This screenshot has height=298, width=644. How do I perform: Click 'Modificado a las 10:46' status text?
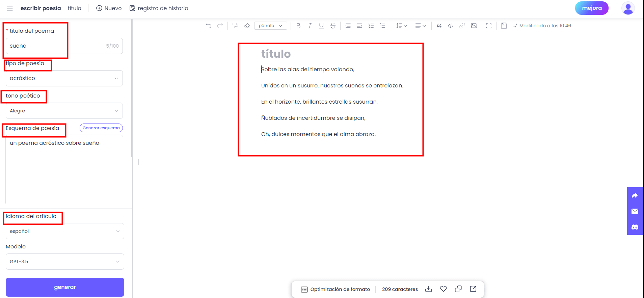(545, 26)
